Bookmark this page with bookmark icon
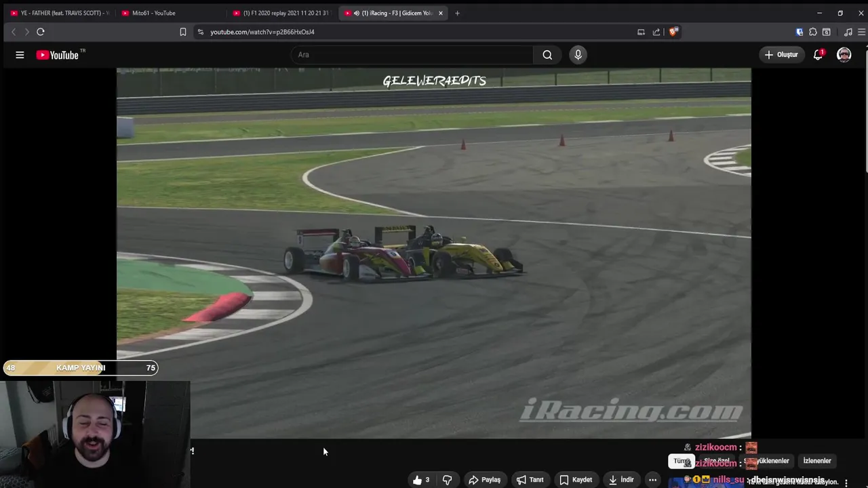This screenshot has width=868, height=488. (183, 32)
